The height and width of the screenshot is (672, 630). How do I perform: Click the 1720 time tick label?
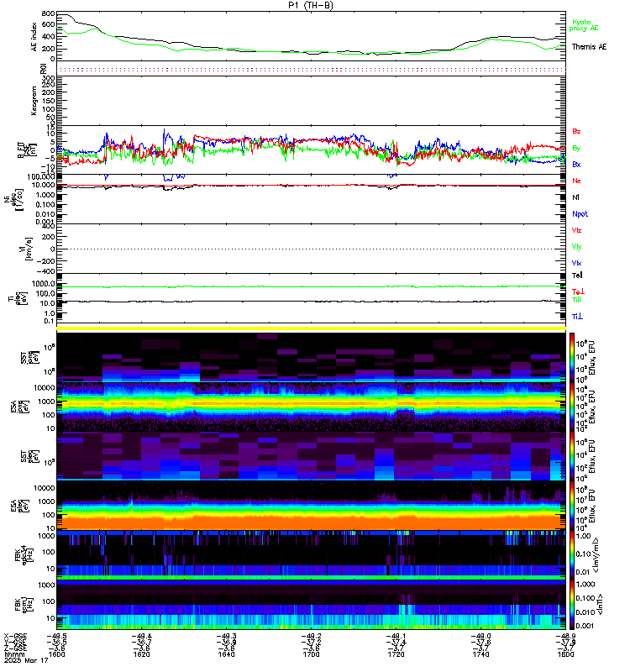(396, 654)
